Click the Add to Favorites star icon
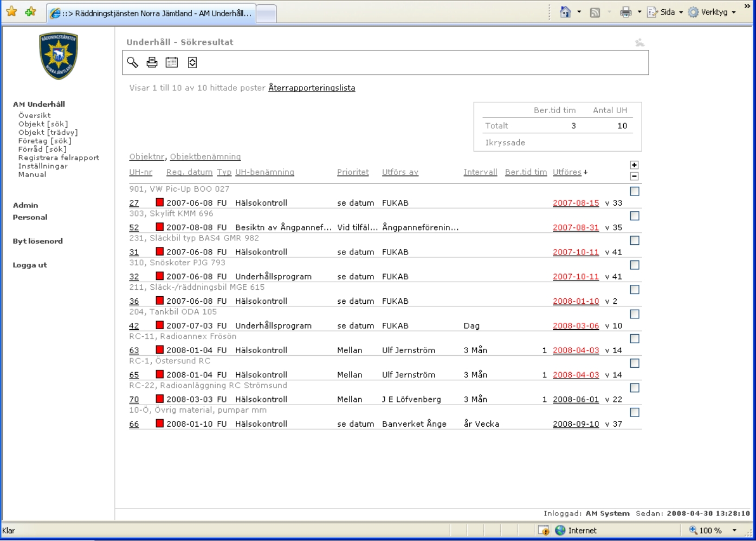 pyautogui.click(x=30, y=12)
